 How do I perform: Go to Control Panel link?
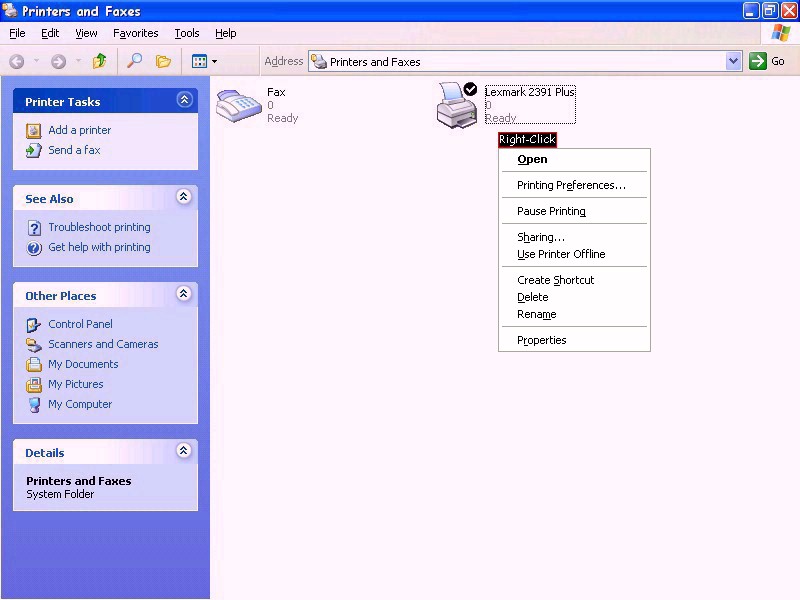point(81,324)
